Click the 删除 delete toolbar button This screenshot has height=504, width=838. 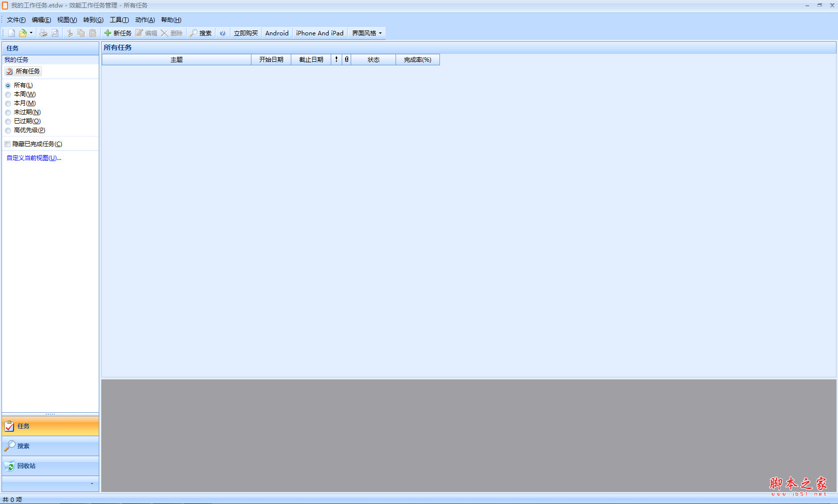click(x=172, y=33)
